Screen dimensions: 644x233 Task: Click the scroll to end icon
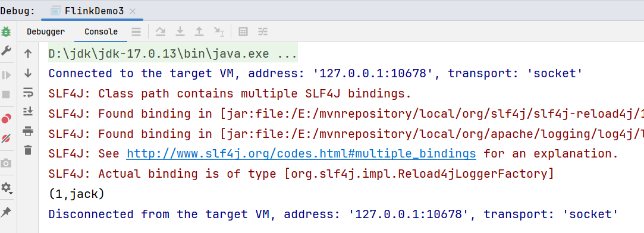point(28,111)
